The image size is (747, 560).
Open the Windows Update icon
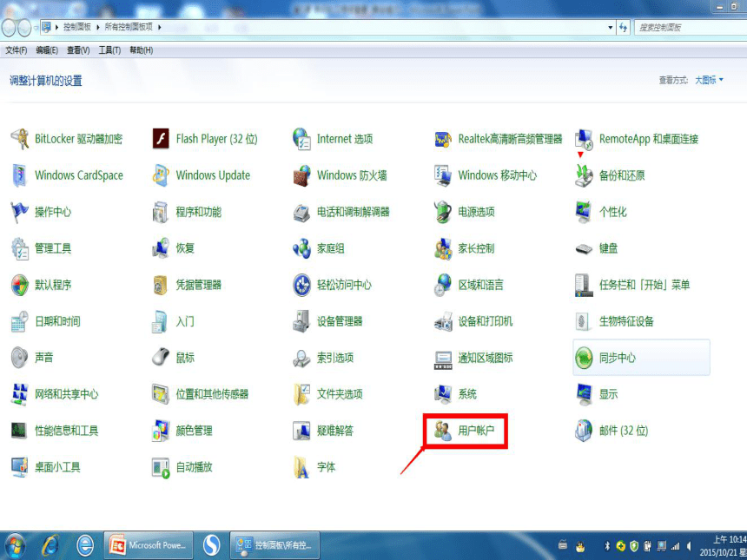161,175
